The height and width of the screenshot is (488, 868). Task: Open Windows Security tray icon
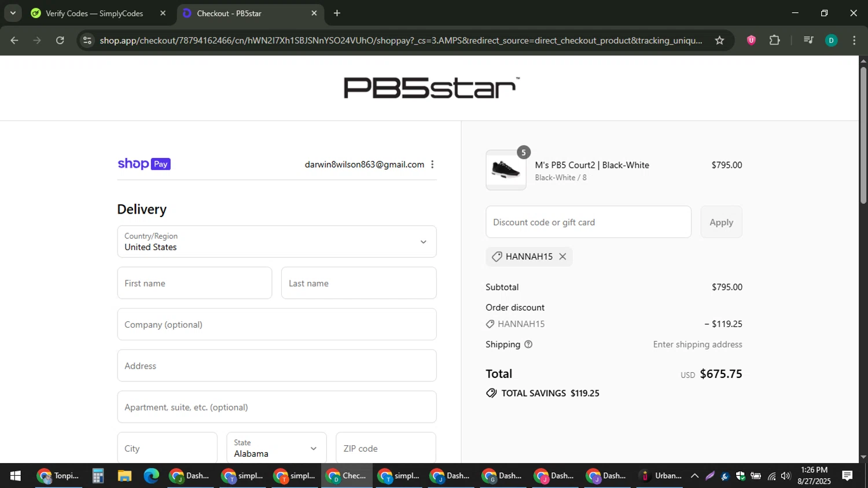[740, 476]
